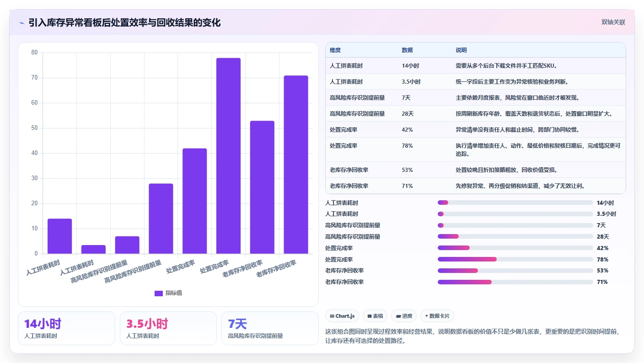Click the 说明 column header

coord(461,50)
